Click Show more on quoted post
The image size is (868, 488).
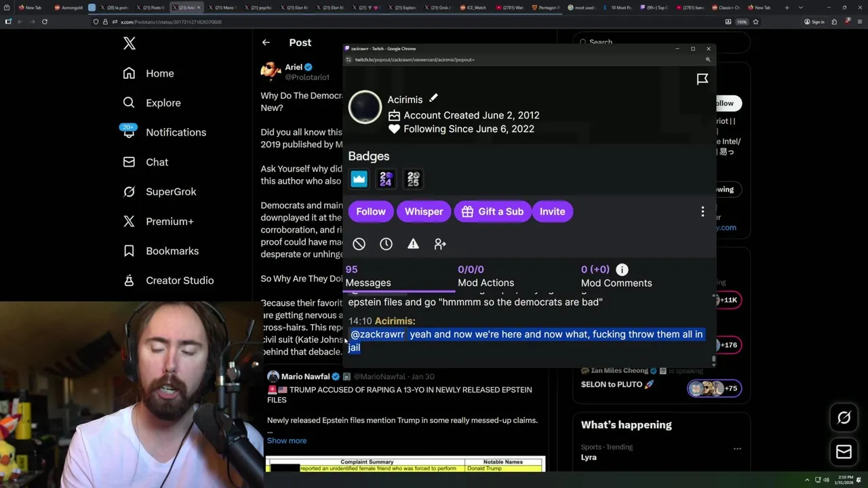pyautogui.click(x=287, y=441)
